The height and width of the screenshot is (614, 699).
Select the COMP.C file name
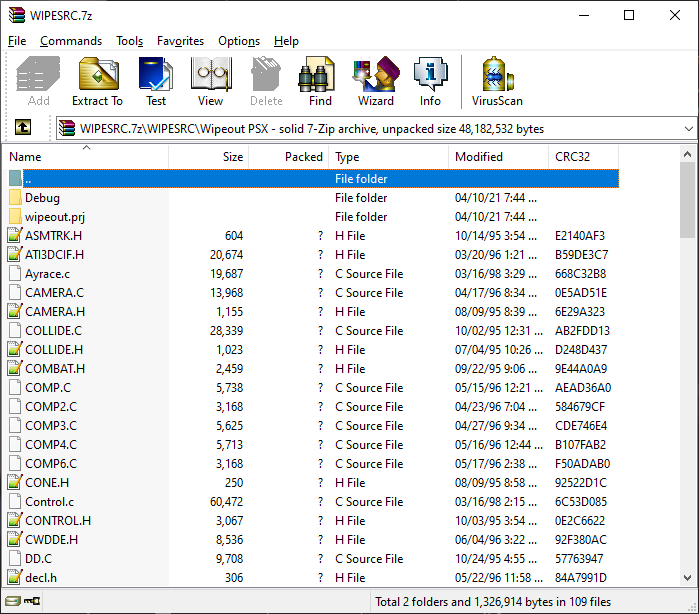[48, 387]
